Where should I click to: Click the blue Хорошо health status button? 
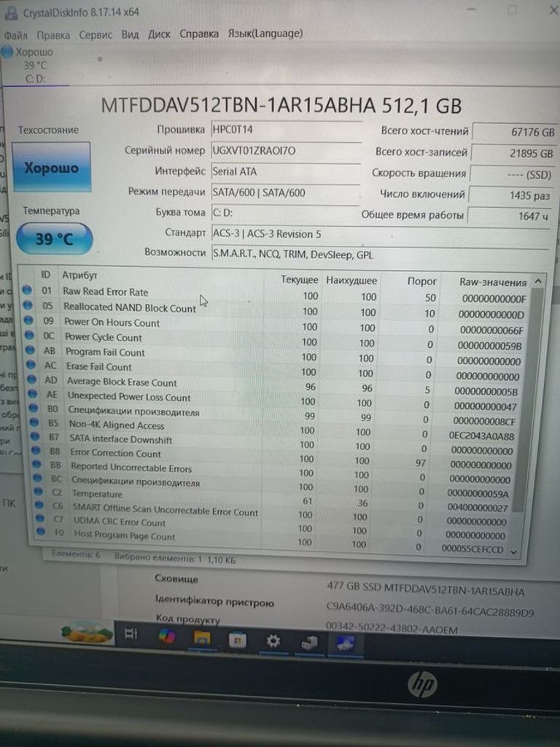[x=52, y=167]
